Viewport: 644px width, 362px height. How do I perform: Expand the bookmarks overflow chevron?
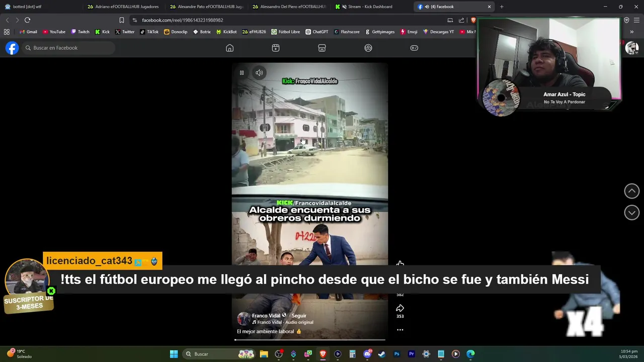click(x=631, y=32)
